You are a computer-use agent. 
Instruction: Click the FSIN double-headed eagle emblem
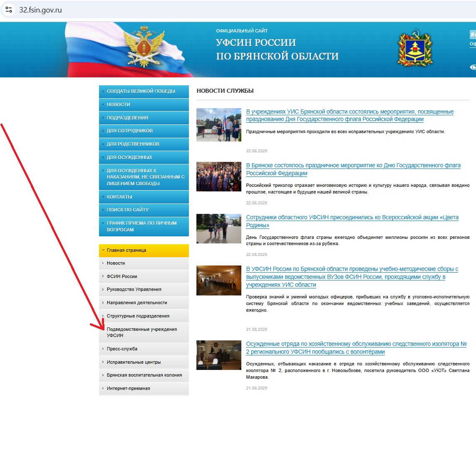(144, 47)
